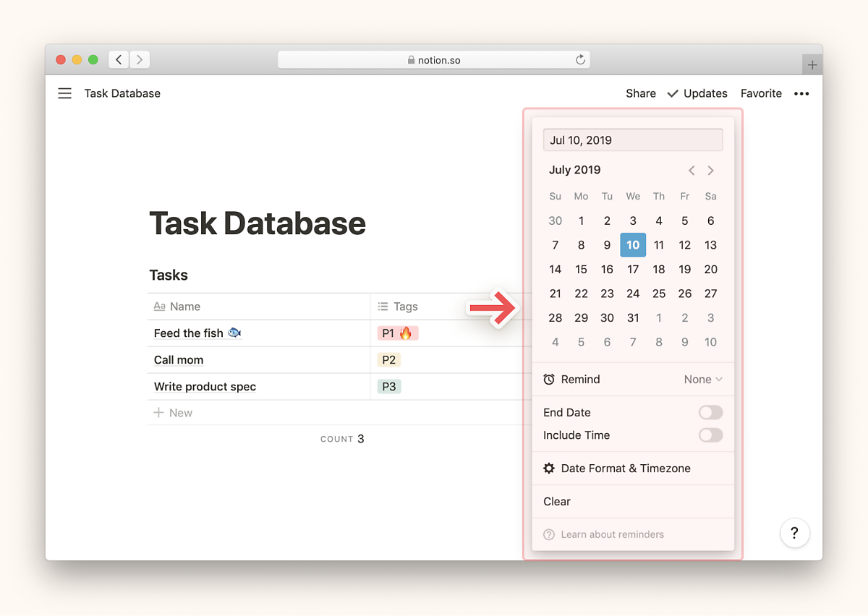
Task: Click the P2 tag
Action: [388, 360]
